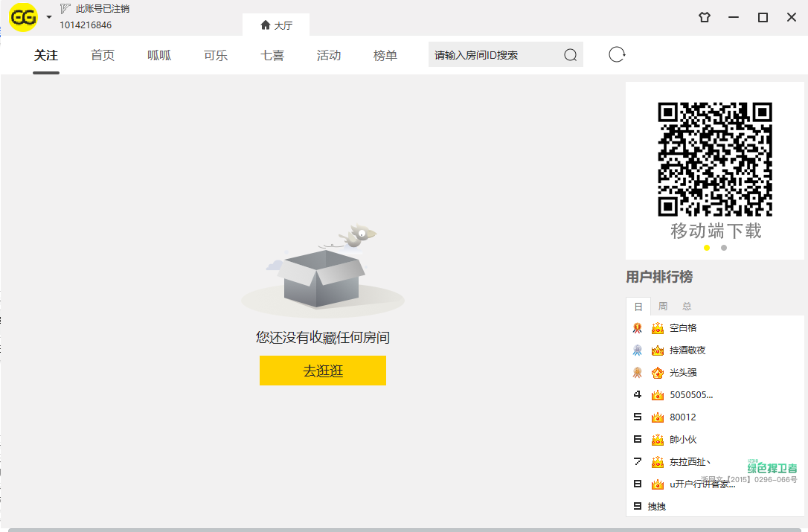Click the 去逛逛 yellow button
The width and height of the screenshot is (808, 532).
point(323,371)
